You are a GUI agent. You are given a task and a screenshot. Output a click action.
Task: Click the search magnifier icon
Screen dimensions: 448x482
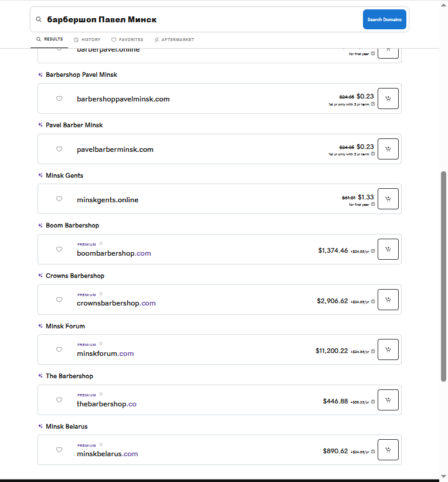tap(39, 19)
